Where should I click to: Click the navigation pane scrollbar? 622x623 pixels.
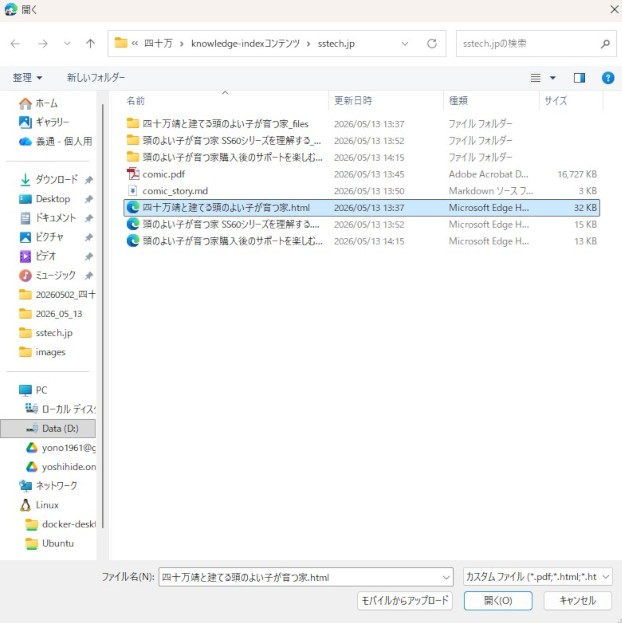[103, 316]
